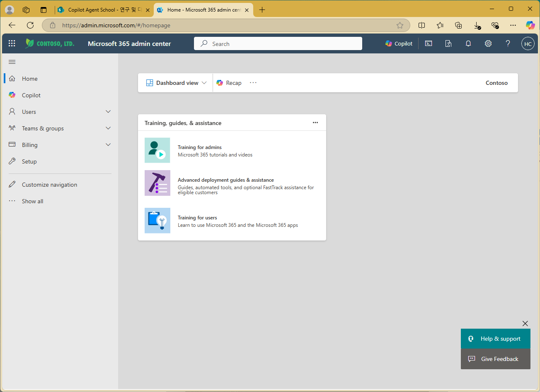The height and width of the screenshot is (392, 540).
Task: Expand the Teams & groups chevron
Action: (x=108, y=128)
